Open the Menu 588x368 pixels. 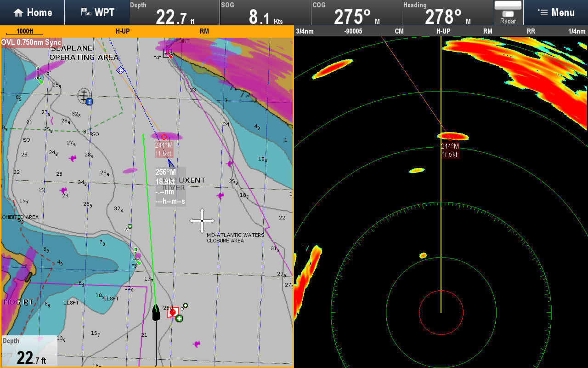click(x=556, y=12)
